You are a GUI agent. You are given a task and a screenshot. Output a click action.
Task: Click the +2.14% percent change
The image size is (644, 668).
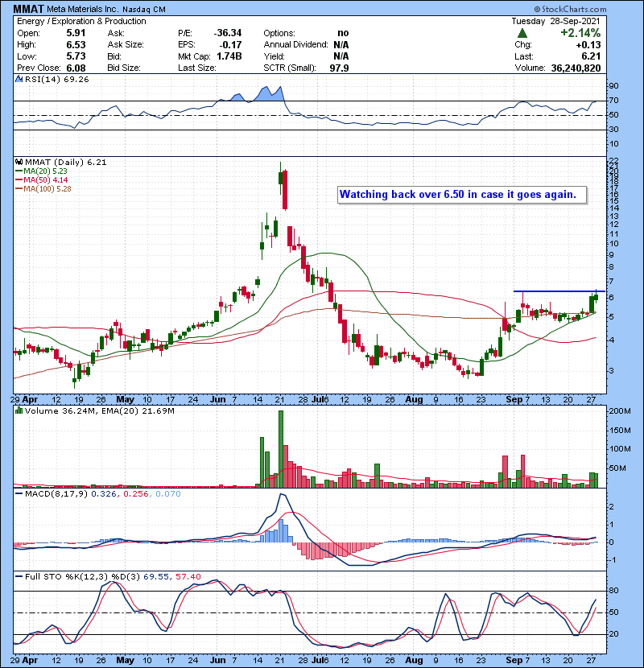[x=580, y=33]
